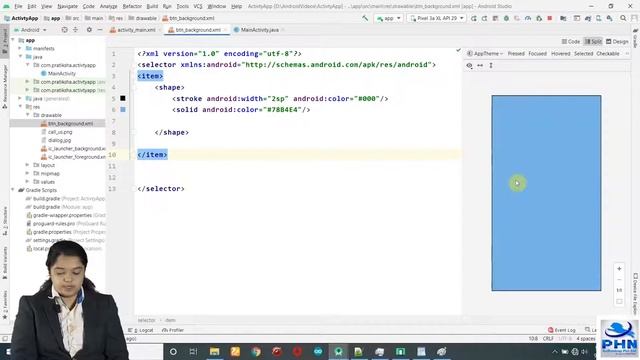Open the Pixel 3a XL API 29 device dropdown

[436, 18]
